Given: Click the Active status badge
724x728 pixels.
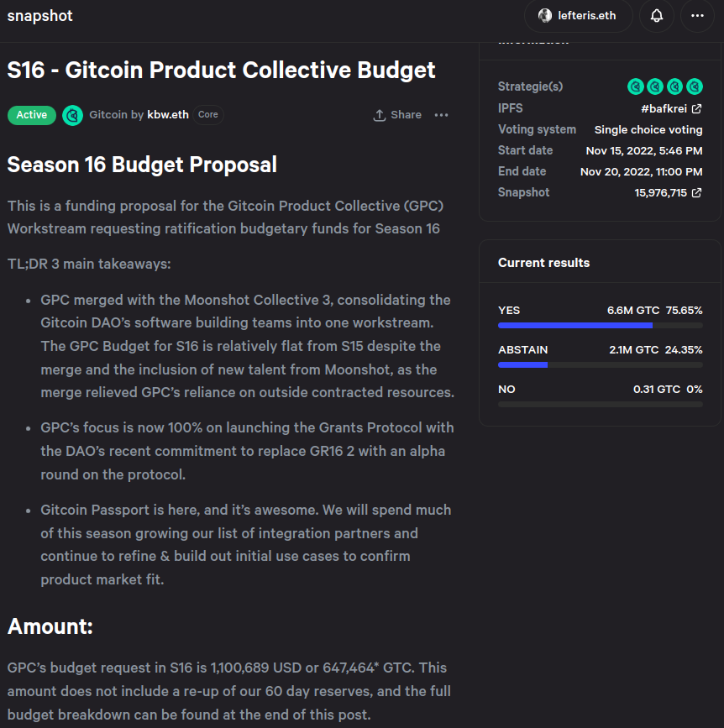Looking at the screenshot, I should [x=32, y=115].
